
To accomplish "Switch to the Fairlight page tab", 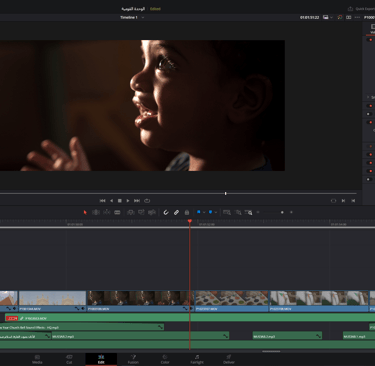I will pos(197,359).
